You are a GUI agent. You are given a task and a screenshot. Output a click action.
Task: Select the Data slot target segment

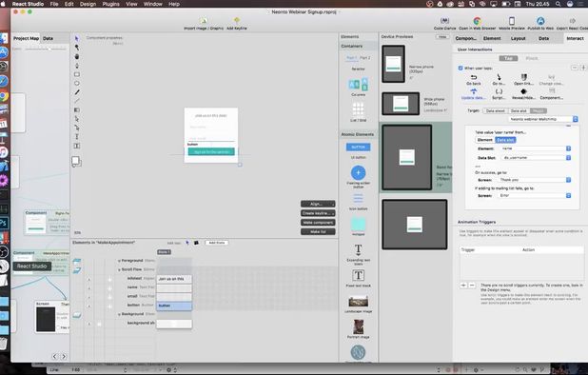519,110
